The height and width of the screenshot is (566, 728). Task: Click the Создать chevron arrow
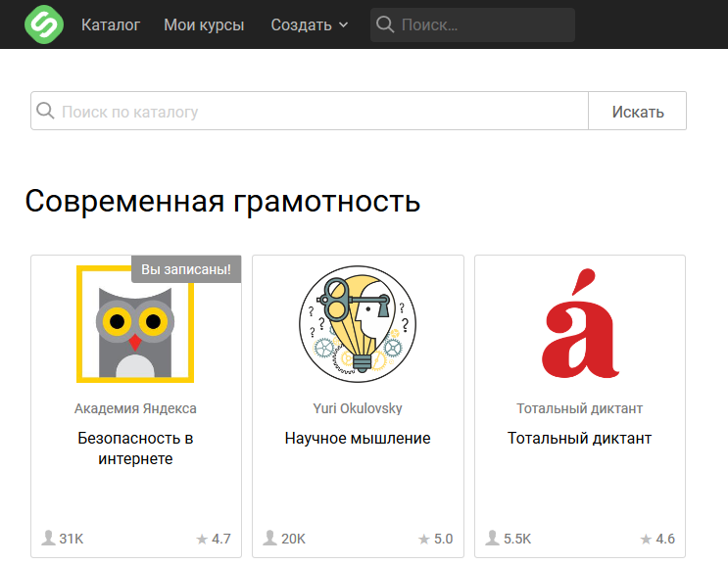pyautogui.click(x=344, y=25)
